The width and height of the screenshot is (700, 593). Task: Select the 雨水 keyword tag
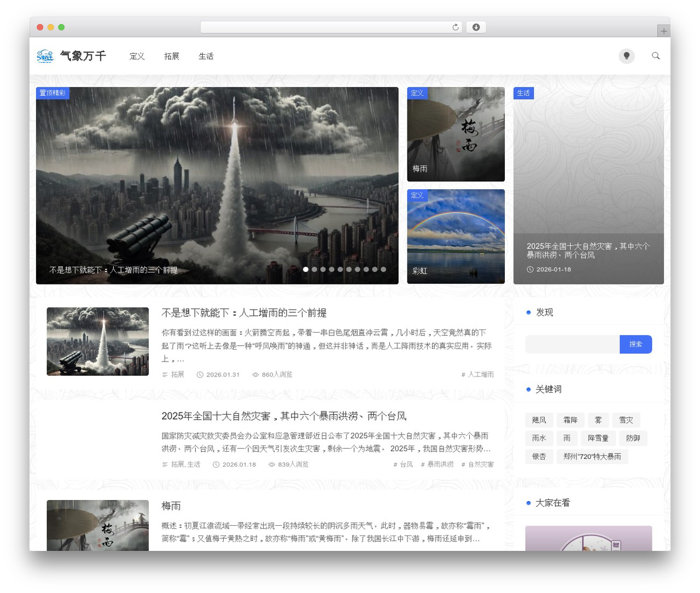coord(539,438)
